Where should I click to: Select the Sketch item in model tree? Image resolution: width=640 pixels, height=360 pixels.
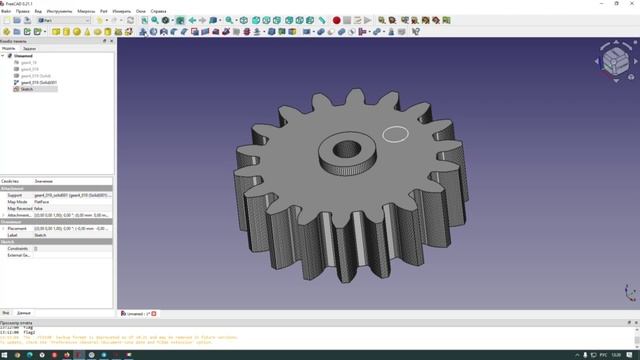pos(27,89)
